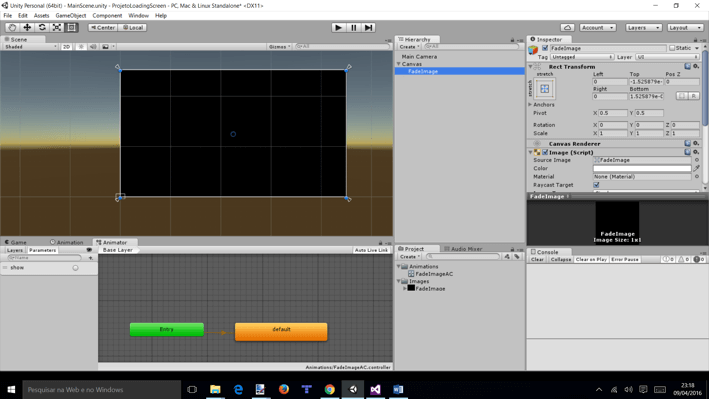
Task: Toggle Pivot Center mode button
Action: [103, 28]
